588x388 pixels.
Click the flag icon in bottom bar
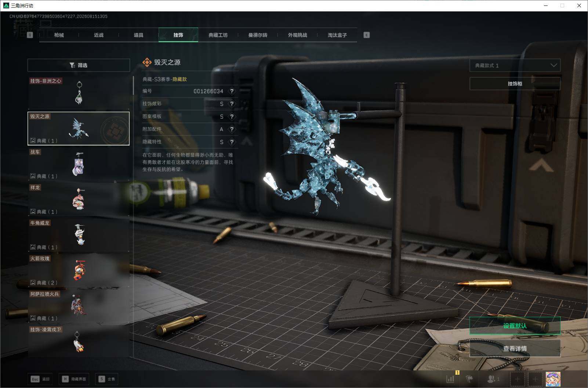(469, 379)
